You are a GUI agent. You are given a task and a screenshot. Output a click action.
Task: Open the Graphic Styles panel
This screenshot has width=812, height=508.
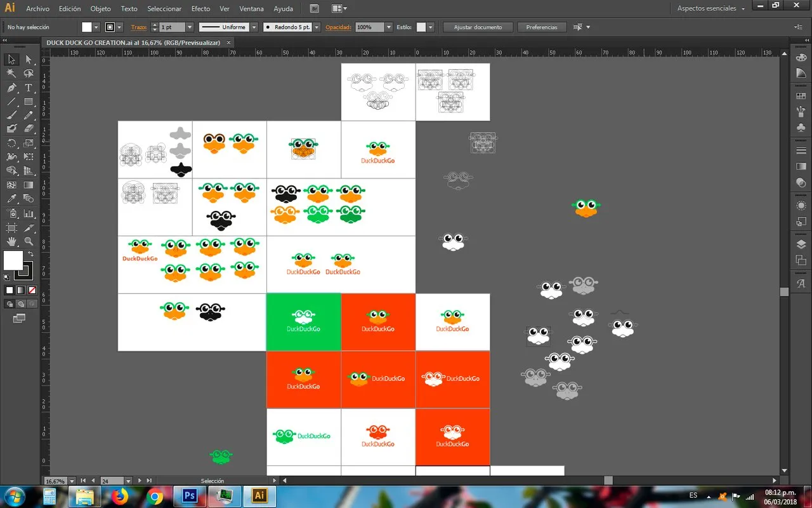[x=801, y=222]
